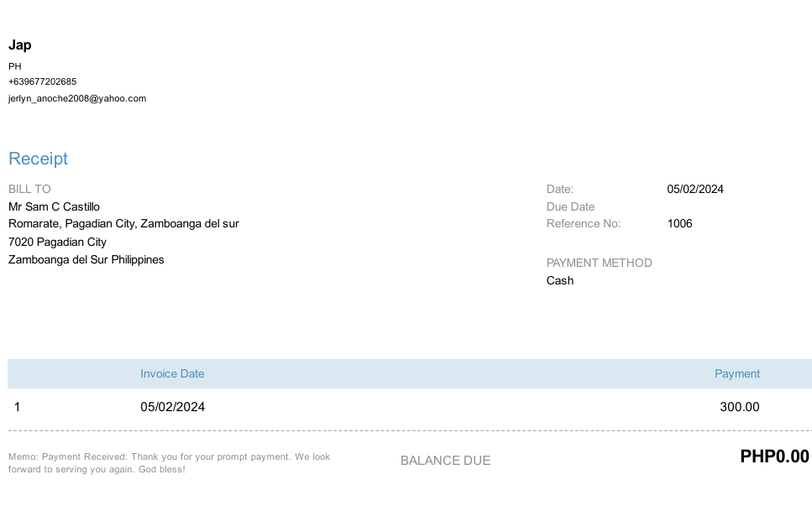Screen dimensions: 812x532
Task: Click reference number 1006
Action: click(x=679, y=223)
